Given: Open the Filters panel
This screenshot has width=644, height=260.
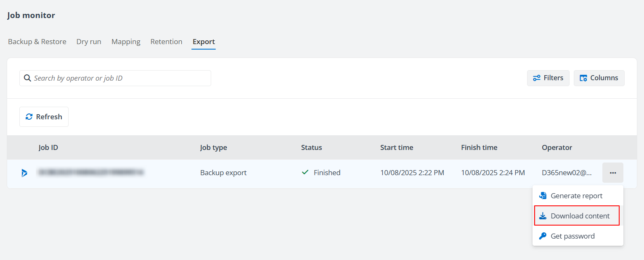Looking at the screenshot, I should click(x=548, y=78).
